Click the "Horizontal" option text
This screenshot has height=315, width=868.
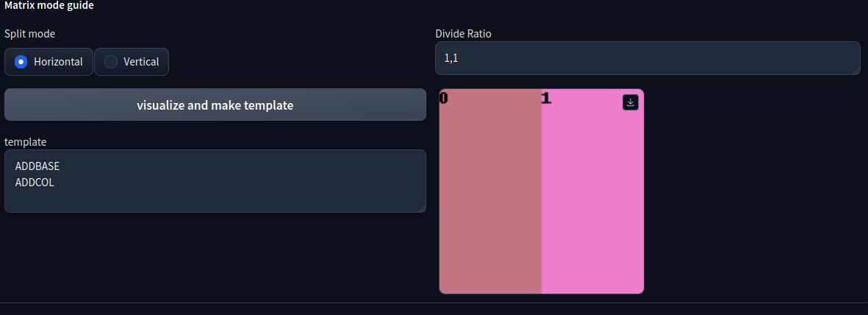pyautogui.click(x=58, y=62)
